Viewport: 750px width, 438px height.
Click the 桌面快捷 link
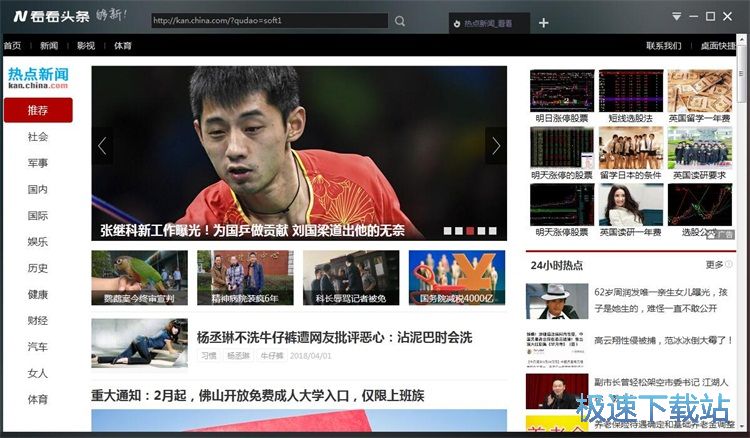718,45
